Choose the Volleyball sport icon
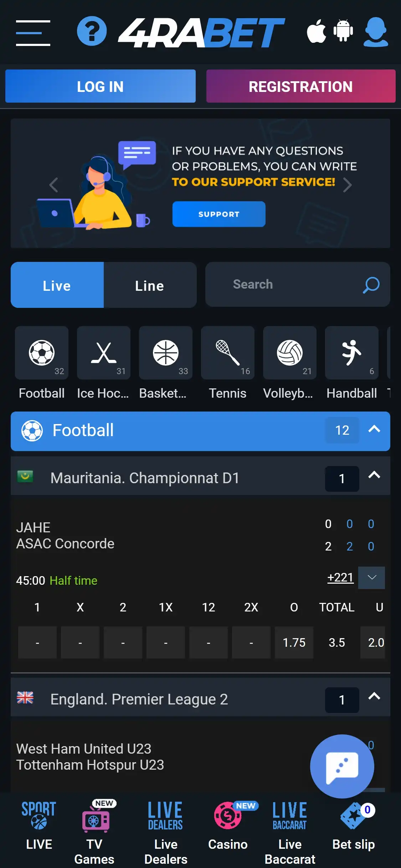Screen dimensions: 401x868 [x=289, y=353]
